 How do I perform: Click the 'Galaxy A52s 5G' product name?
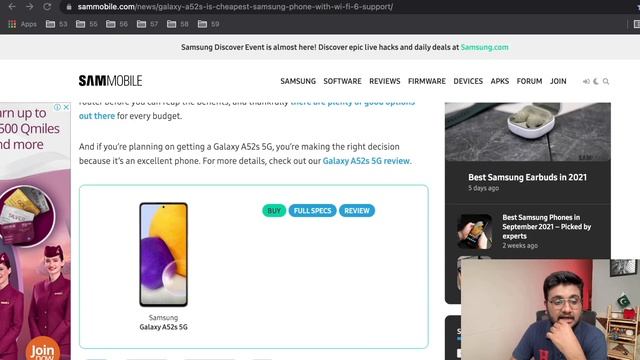click(163, 327)
